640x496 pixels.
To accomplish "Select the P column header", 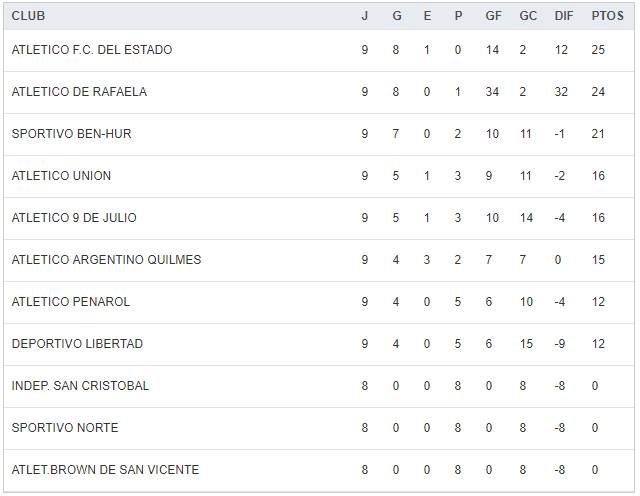I will (x=458, y=16).
